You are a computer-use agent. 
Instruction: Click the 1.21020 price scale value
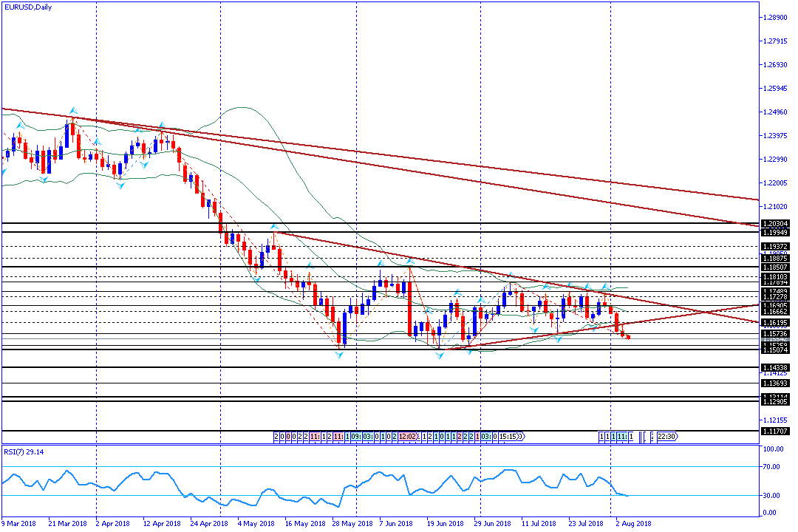(775, 207)
